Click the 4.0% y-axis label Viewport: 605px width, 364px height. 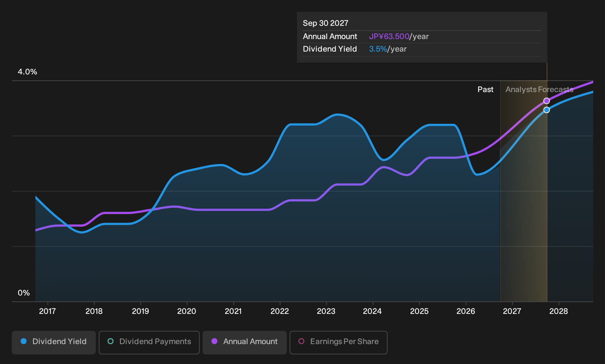(28, 72)
